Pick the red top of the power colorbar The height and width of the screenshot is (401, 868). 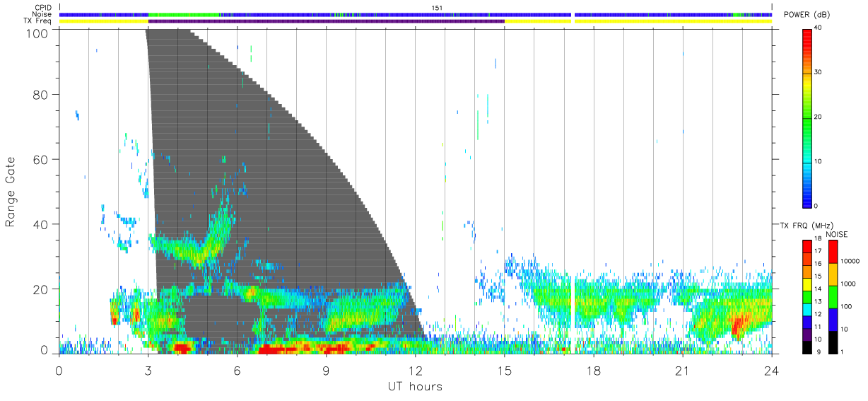pyautogui.click(x=807, y=35)
